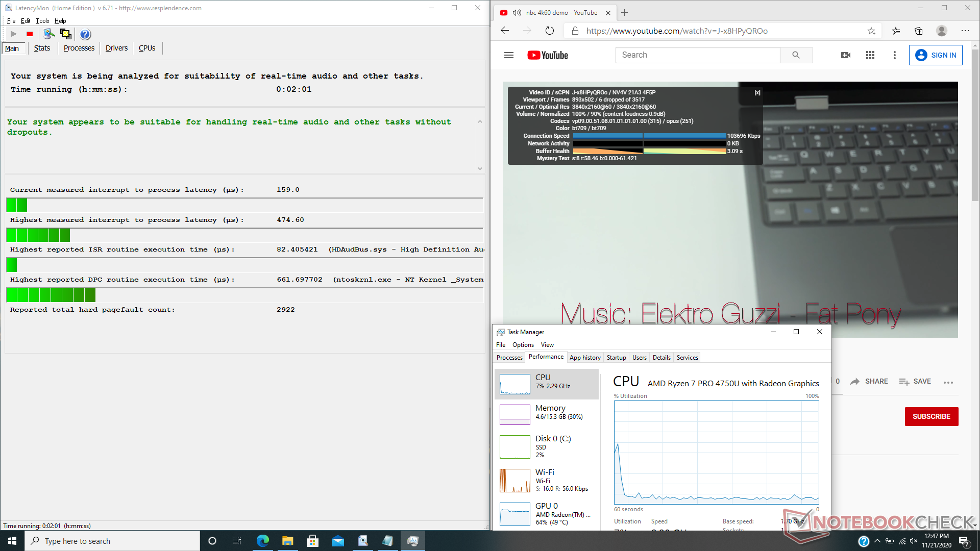Click the red SUBSCRIBE button
Screen dimensions: 980x551
pos(931,416)
